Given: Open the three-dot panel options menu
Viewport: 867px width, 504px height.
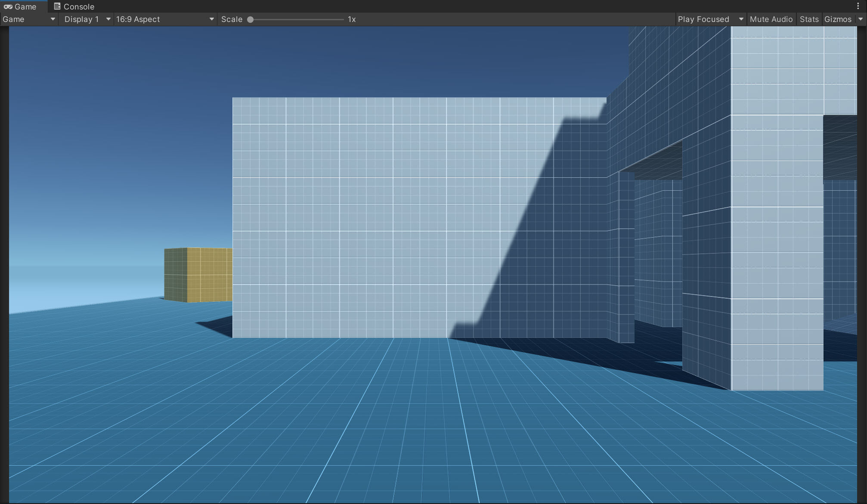Looking at the screenshot, I should pyautogui.click(x=858, y=6).
